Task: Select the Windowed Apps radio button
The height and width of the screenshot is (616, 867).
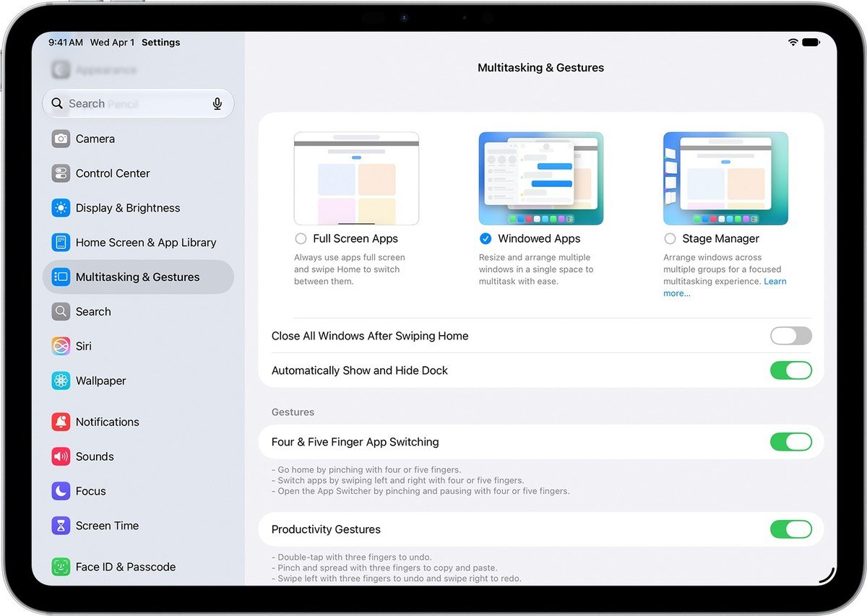Action: [x=486, y=239]
